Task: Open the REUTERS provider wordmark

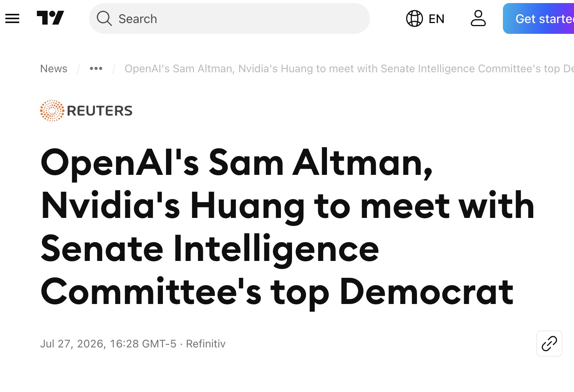Action: (100, 111)
